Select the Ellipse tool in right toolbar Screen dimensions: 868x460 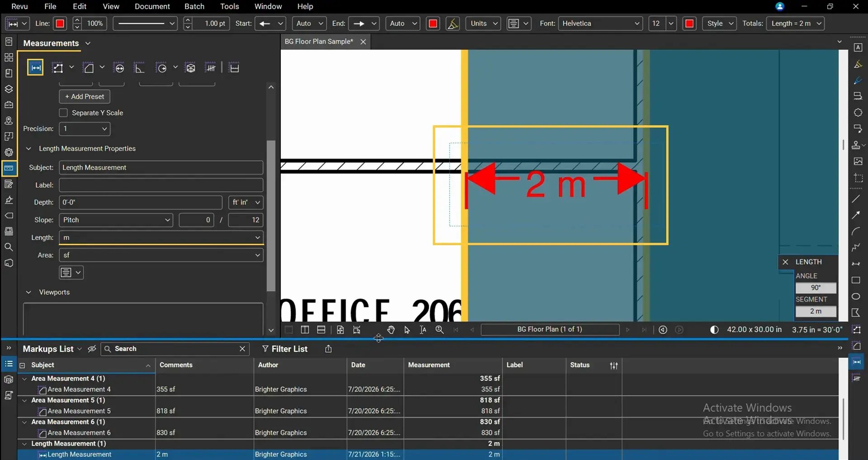click(x=856, y=296)
